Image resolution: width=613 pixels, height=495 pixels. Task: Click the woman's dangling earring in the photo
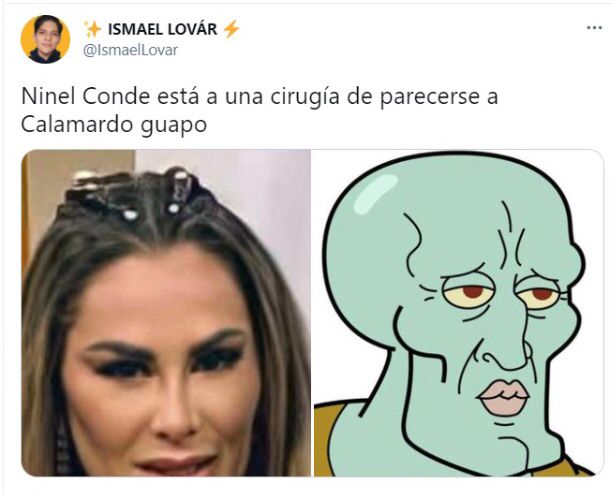click(62, 446)
